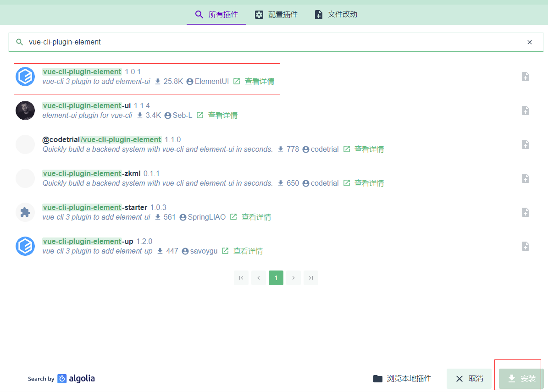548x392 pixels.
Task: Select the vue-cli-plugin-element 1.0.1 plugin
Action: pyautogui.click(x=276, y=77)
